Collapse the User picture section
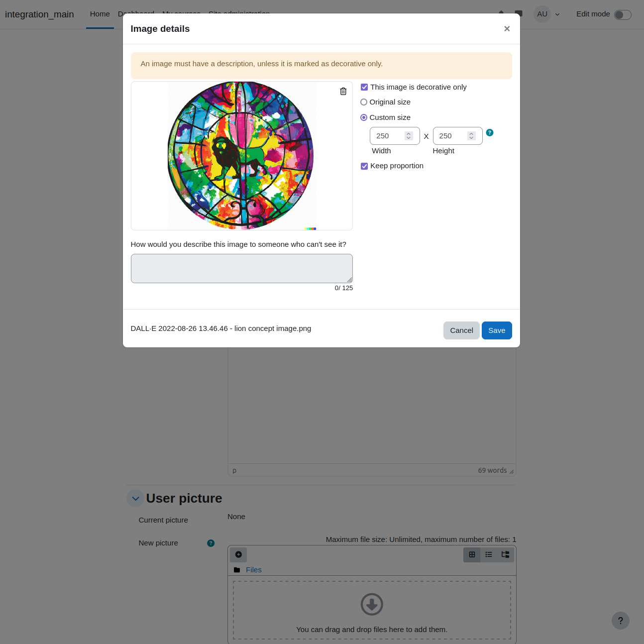Screen dimensions: 644x644 pyautogui.click(x=135, y=498)
